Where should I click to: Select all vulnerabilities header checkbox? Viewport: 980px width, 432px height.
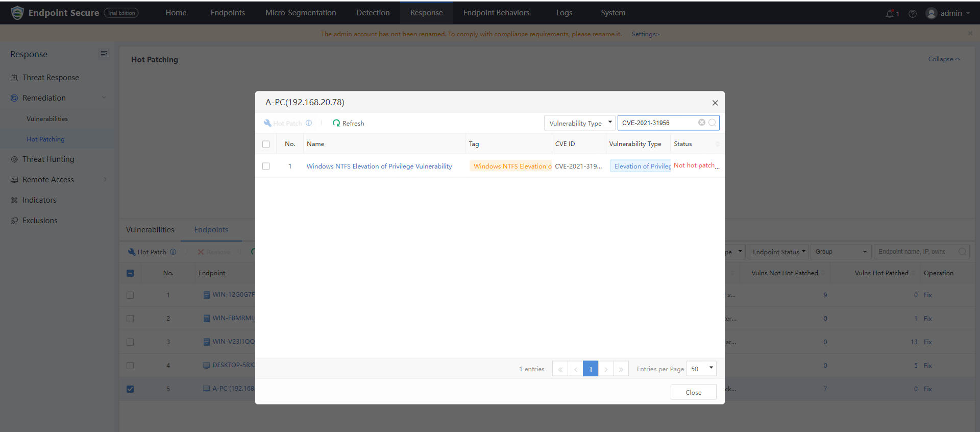point(266,144)
